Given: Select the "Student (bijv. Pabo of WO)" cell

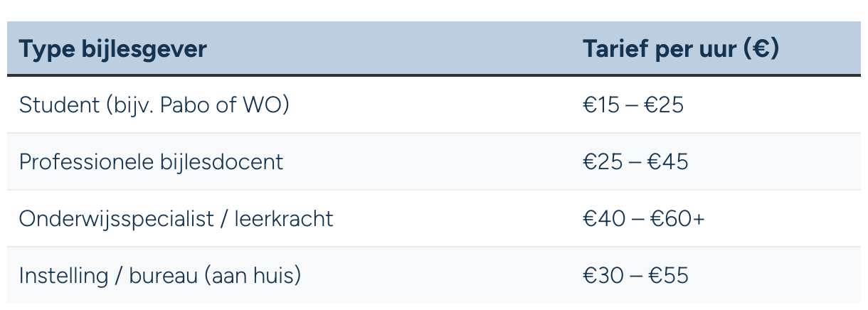Looking at the screenshot, I should click(x=154, y=105).
